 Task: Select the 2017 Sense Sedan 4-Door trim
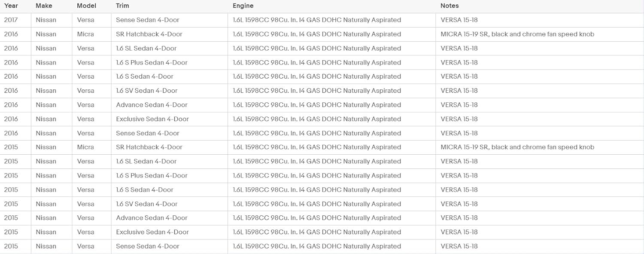pyautogui.click(x=148, y=20)
